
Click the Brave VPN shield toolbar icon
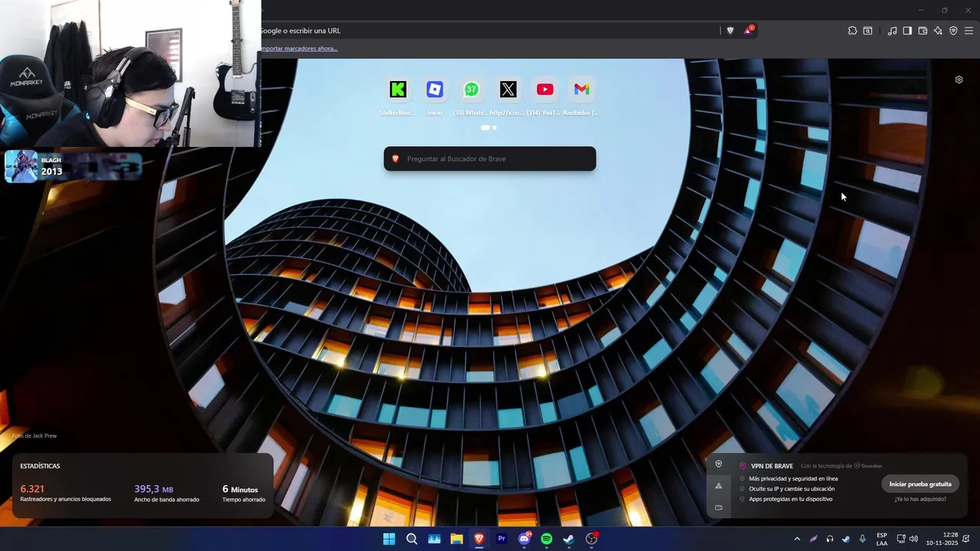pyautogui.click(x=953, y=31)
